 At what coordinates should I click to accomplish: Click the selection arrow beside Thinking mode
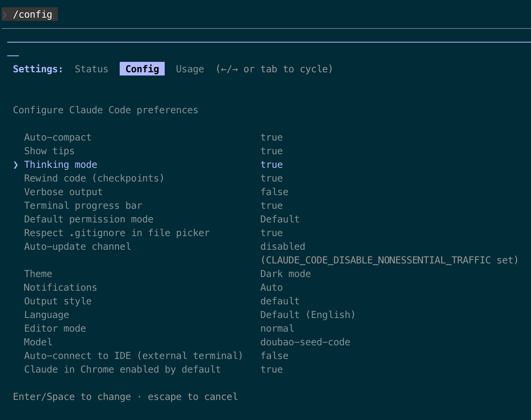click(16, 165)
